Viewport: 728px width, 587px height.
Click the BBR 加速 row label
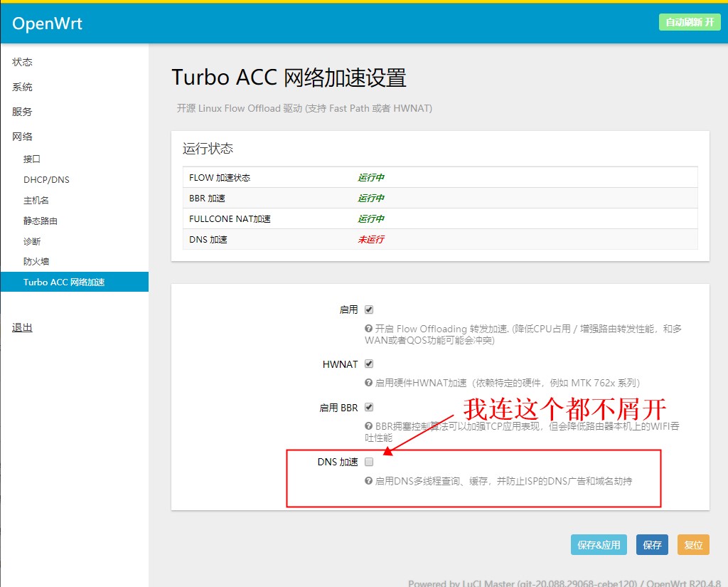coord(207,199)
